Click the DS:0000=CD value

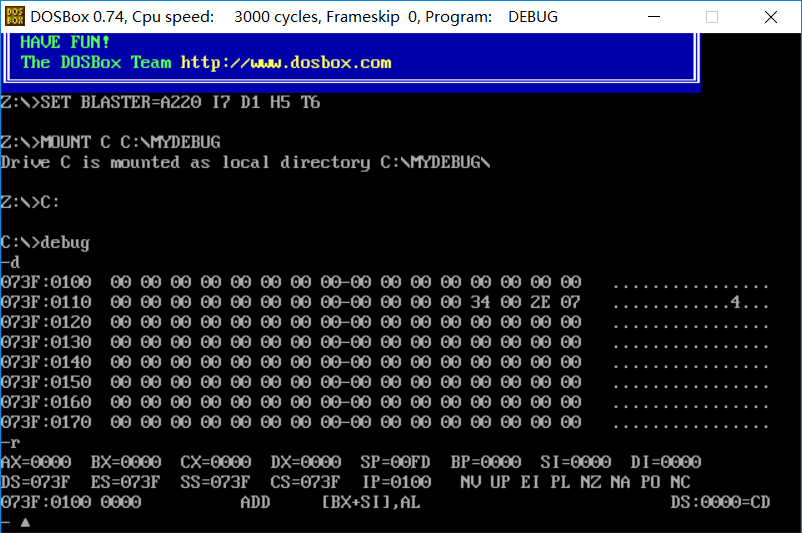coord(721,502)
